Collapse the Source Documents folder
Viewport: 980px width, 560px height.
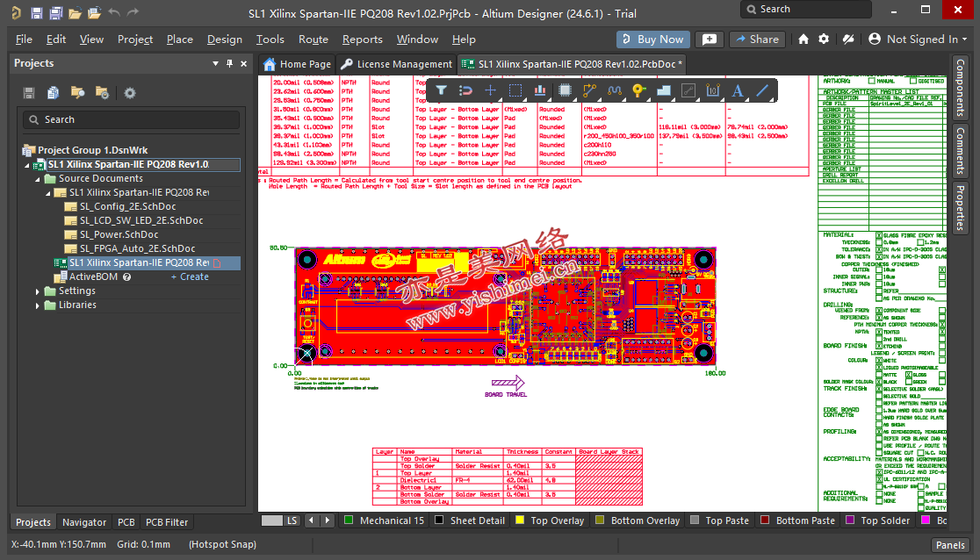click(38, 179)
